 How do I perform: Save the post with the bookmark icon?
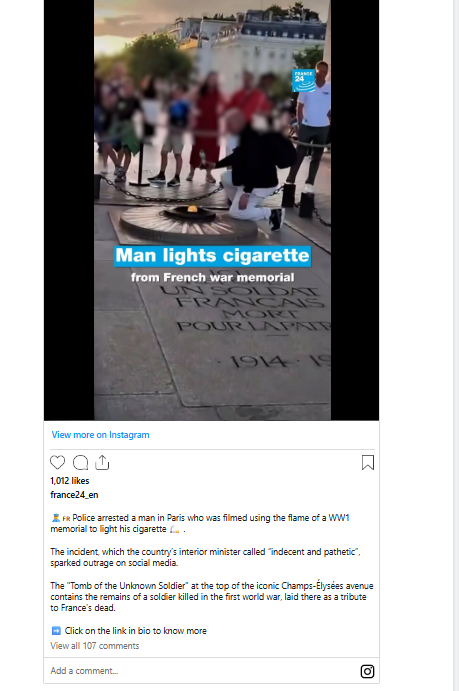pos(368,462)
